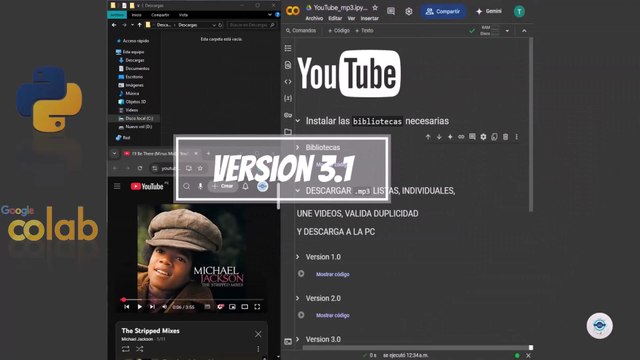The width and height of the screenshot is (640, 360).
Task: Expand the Version 1.0 section
Action: 298,257
